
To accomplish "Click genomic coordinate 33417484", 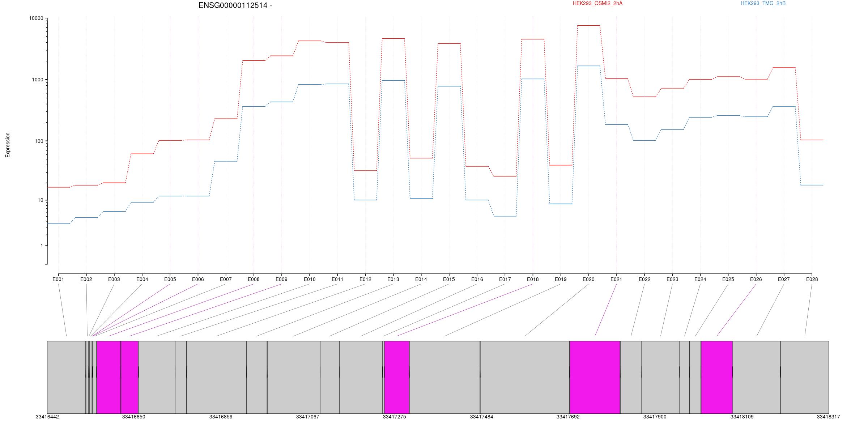I will coord(481,417).
